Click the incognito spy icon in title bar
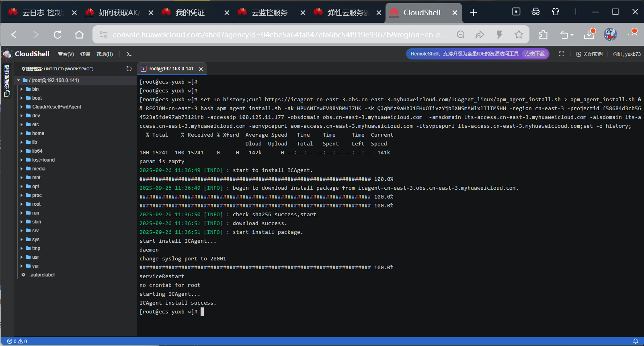This screenshot has height=346, width=644. (536, 12)
